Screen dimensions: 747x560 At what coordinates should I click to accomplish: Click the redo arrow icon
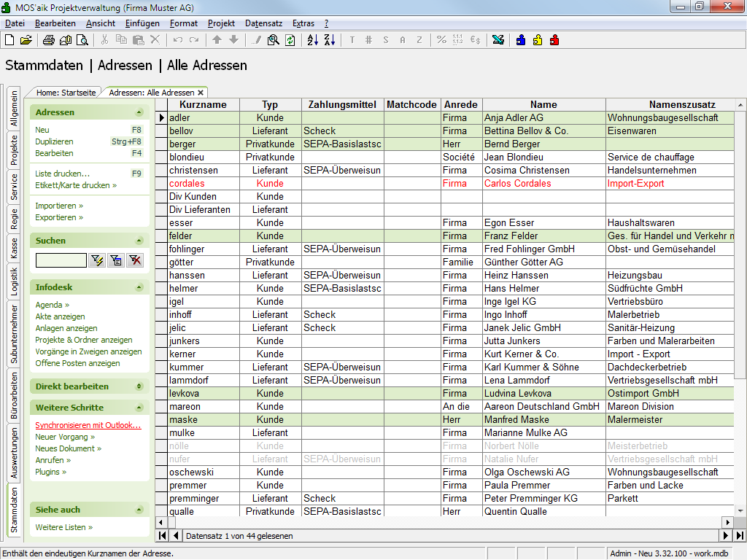tap(194, 41)
